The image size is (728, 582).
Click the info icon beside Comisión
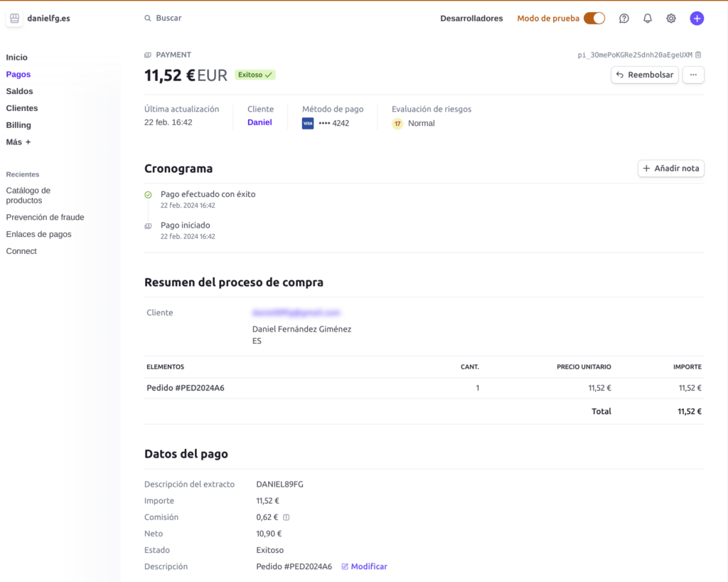(286, 517)
